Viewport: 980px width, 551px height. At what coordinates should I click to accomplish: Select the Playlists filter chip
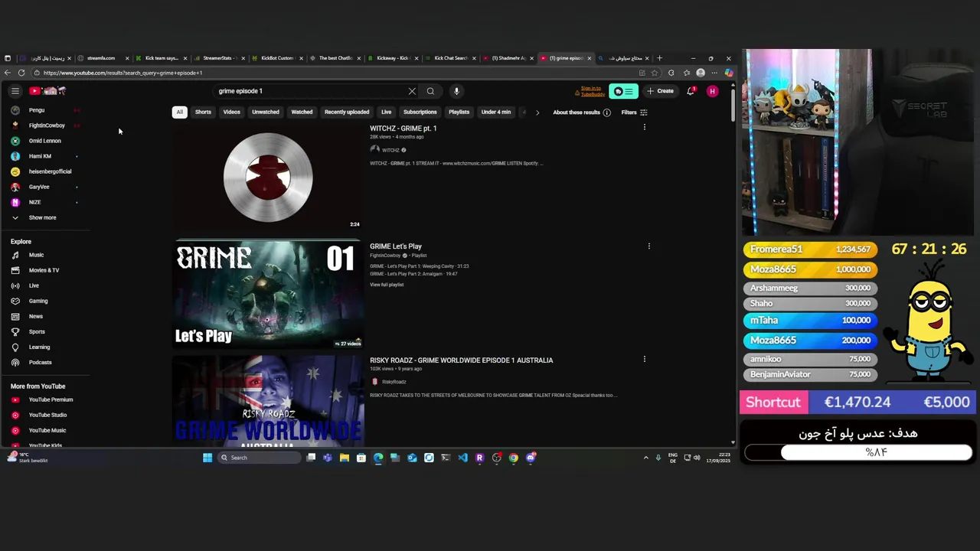click(x=459, y=112)
